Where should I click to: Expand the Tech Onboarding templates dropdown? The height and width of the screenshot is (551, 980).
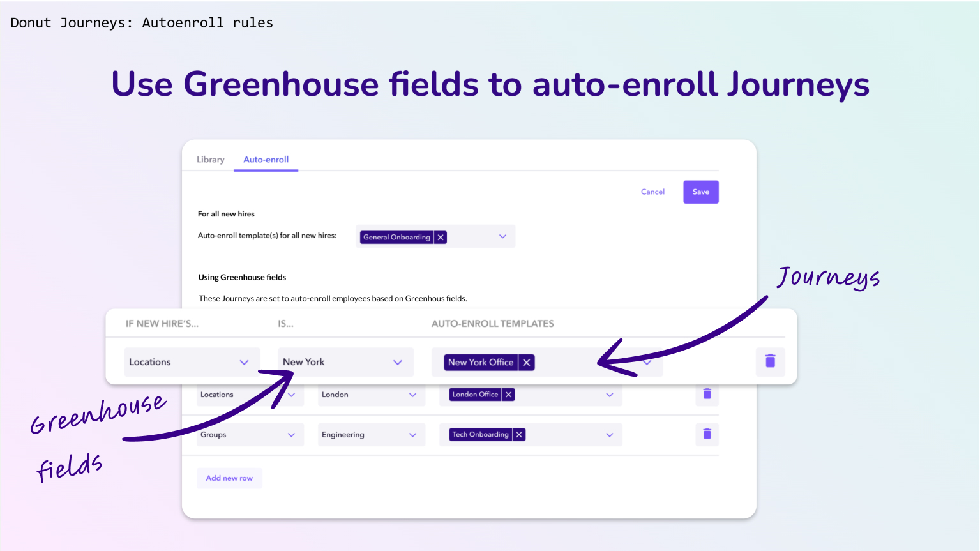click(609, 435)
